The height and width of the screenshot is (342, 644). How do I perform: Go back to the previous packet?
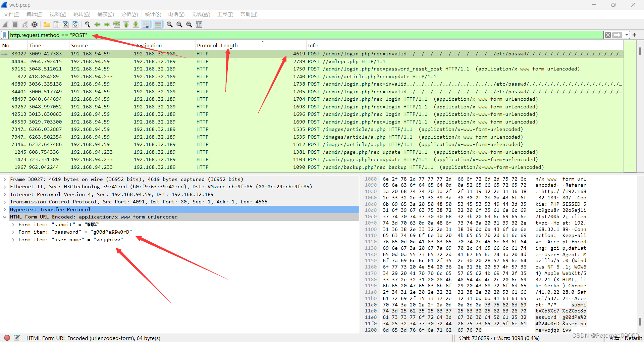click(x=97, y=25)
